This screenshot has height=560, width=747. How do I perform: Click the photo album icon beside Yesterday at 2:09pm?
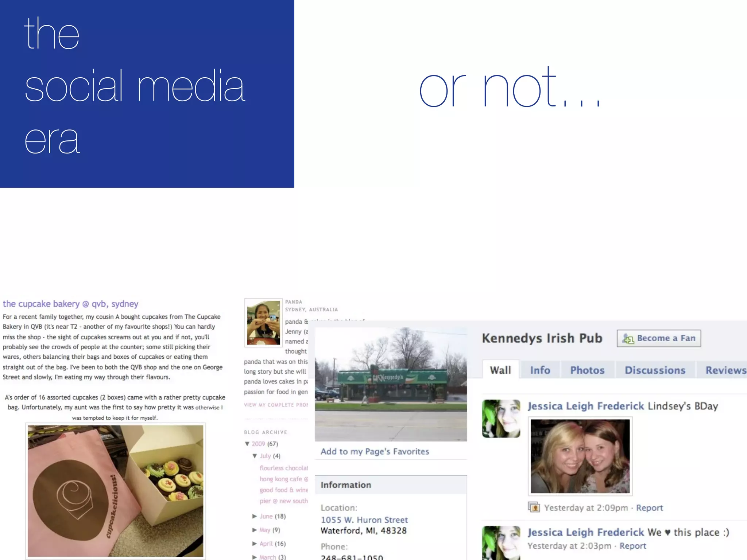point(534,507)
